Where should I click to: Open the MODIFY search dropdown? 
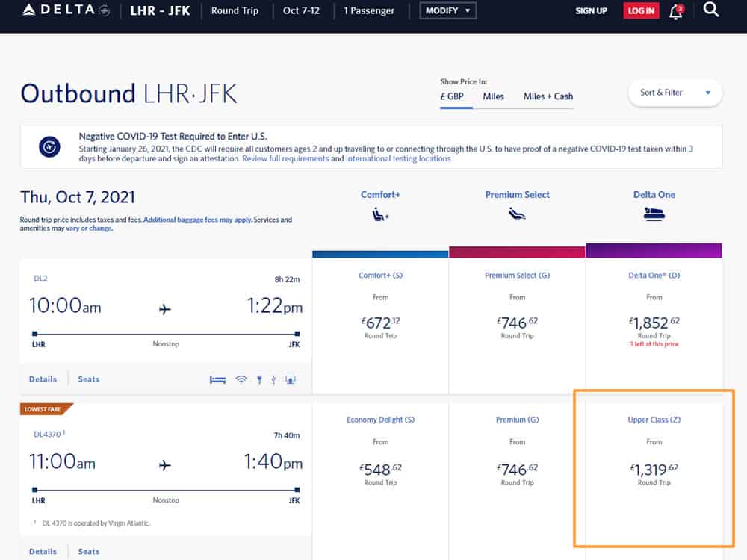[x=447, y=10]
